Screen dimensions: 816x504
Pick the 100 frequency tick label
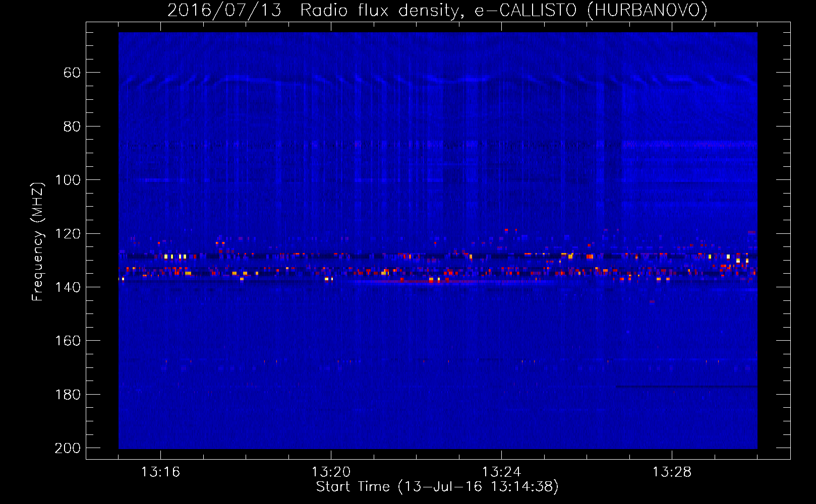click(x=68, y=180)
